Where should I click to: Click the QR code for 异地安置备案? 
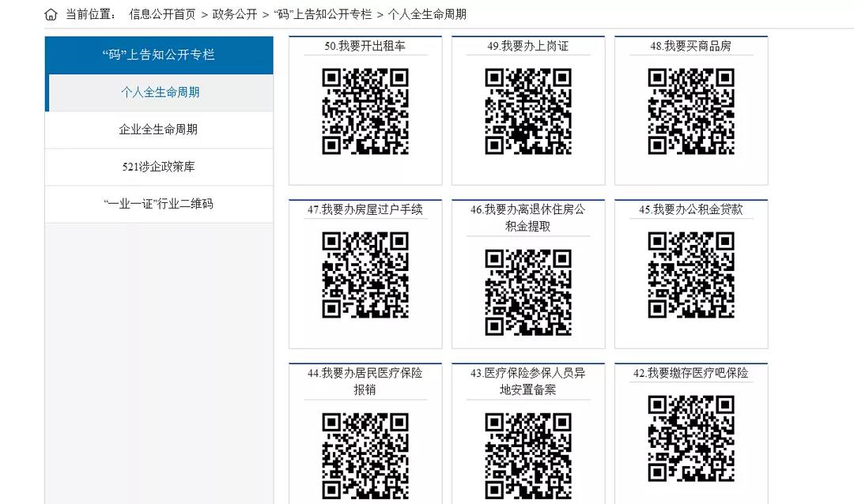528,456
